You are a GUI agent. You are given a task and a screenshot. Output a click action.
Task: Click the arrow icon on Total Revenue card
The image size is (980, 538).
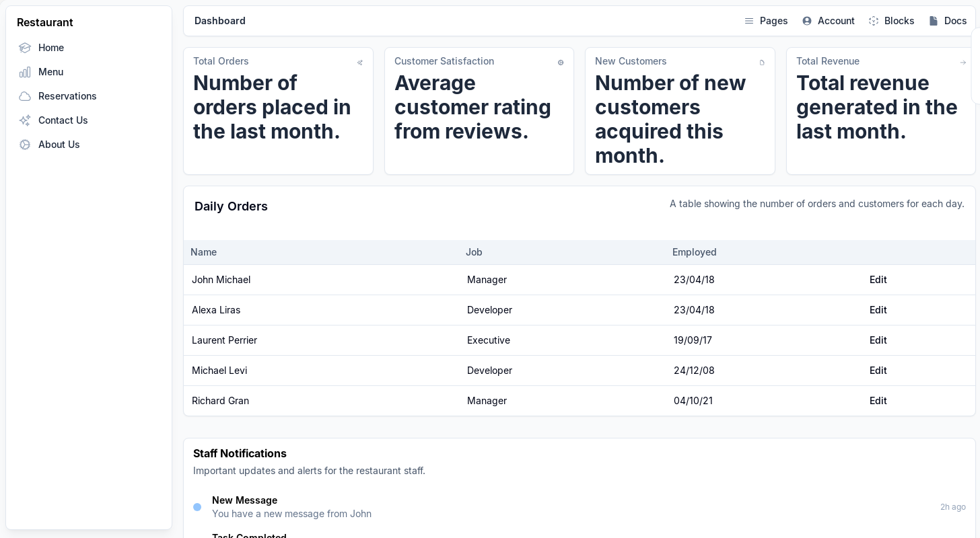(x=963, y=63)
